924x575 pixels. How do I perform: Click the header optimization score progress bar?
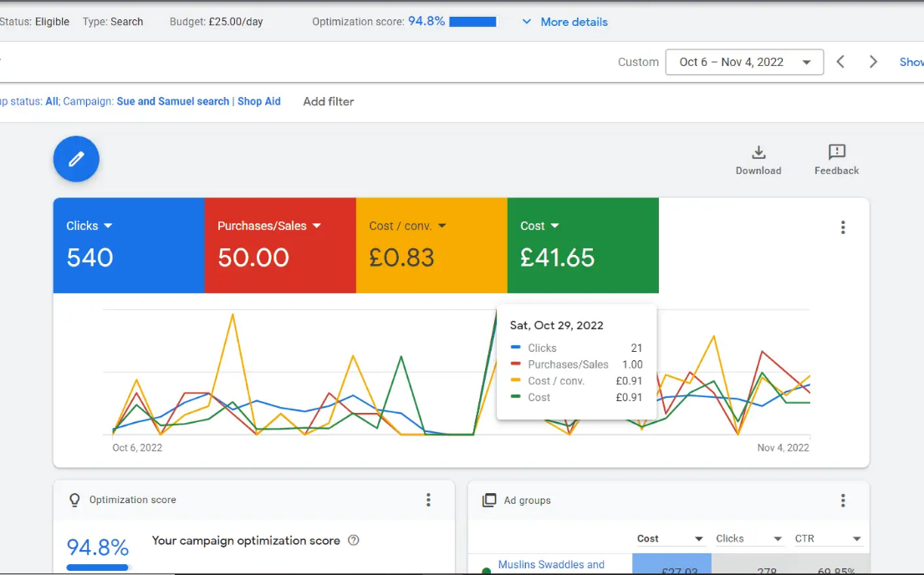click(473, 22)
